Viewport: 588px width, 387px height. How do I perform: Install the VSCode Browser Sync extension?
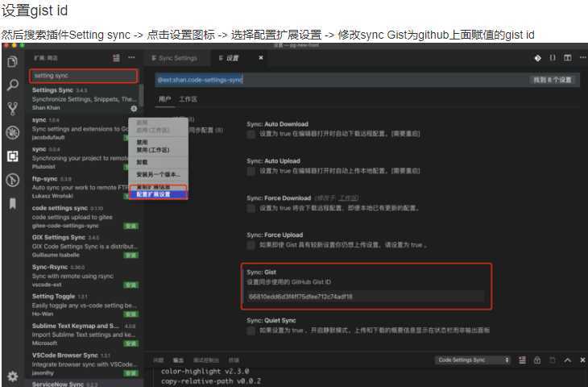131,373
